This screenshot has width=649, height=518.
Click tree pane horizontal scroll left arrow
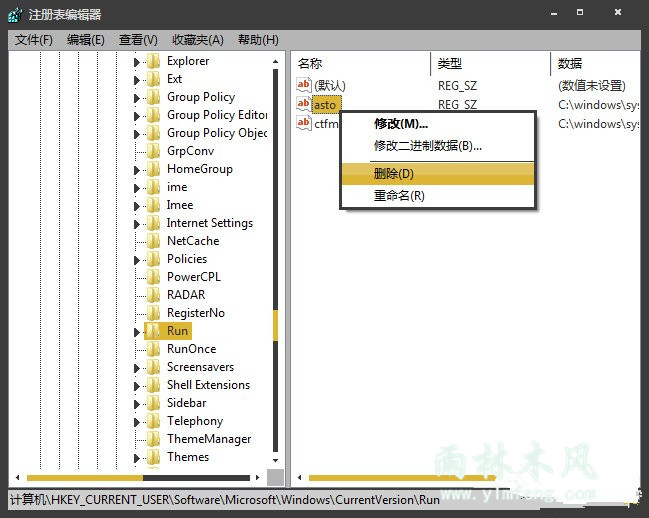click(18, 477)
